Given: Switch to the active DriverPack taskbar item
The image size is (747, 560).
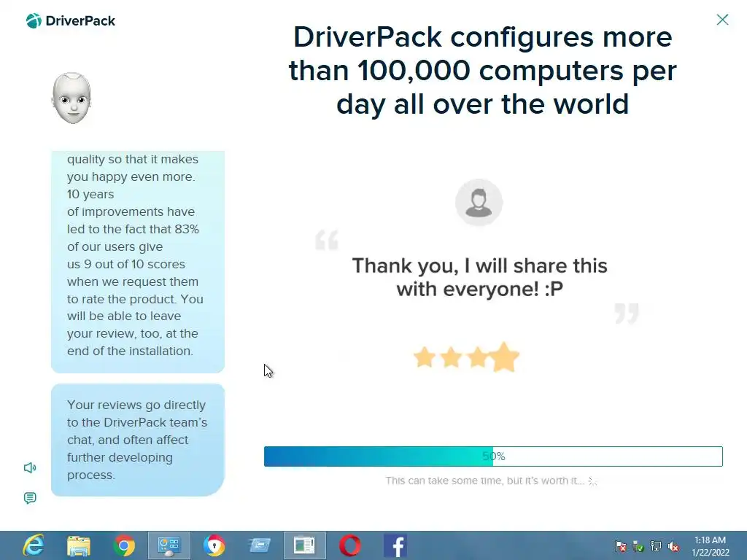Looking at the screenshot, I should coord(305,545).
